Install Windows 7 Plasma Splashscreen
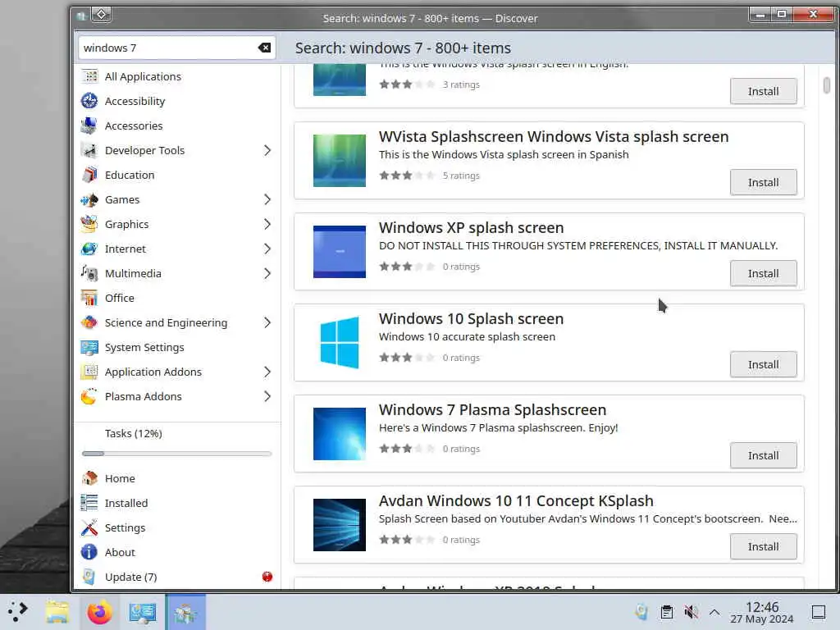 pos(764,456)
